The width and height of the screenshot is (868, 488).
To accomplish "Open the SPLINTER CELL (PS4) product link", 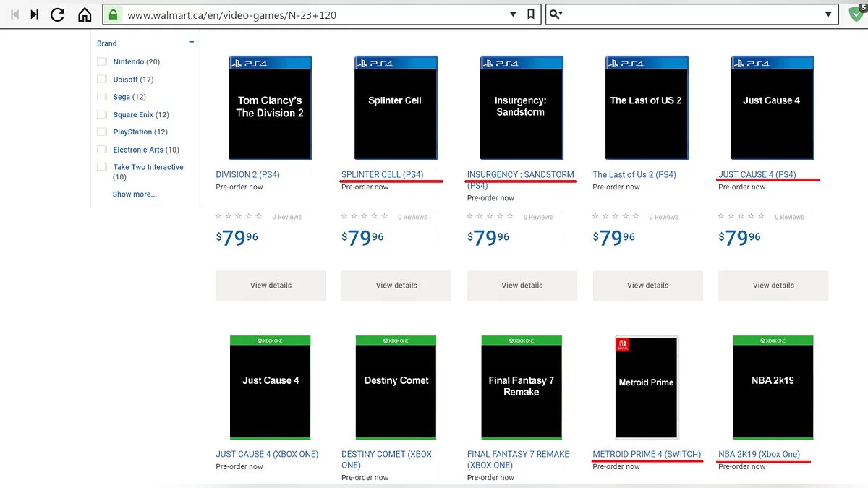I will pyautogui.click(x=383, y=174).
